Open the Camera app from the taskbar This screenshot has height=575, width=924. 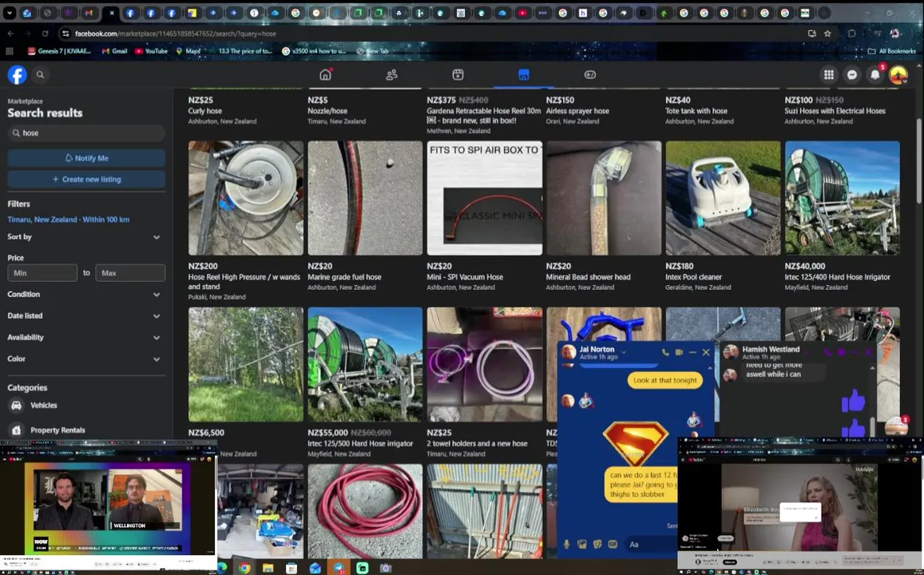(x=386, y=568)
